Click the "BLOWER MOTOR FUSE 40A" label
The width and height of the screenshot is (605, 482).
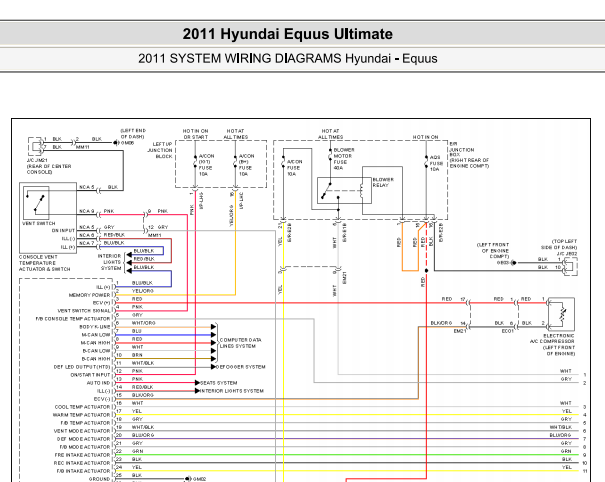(x=343, y=159)
